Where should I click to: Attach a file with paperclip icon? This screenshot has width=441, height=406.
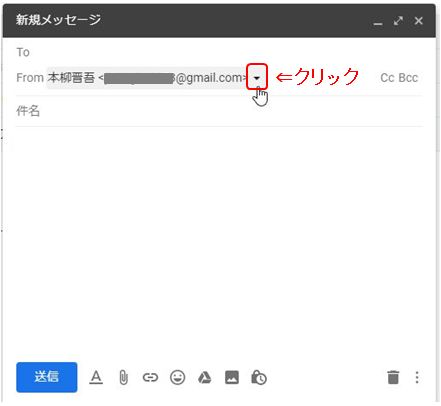click(123, 378)
